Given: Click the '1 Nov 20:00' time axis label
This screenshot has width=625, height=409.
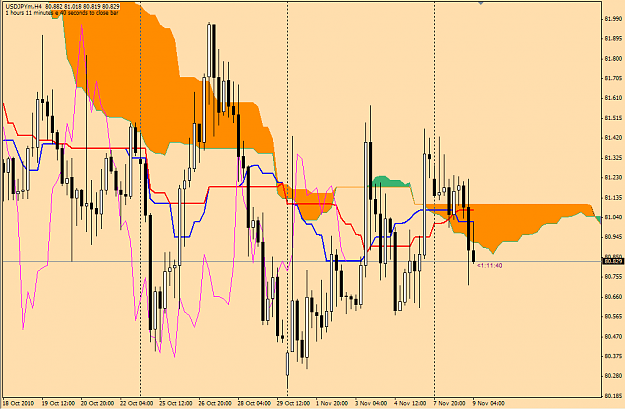Looking at the screenshot, I should (x=332, y=403).
